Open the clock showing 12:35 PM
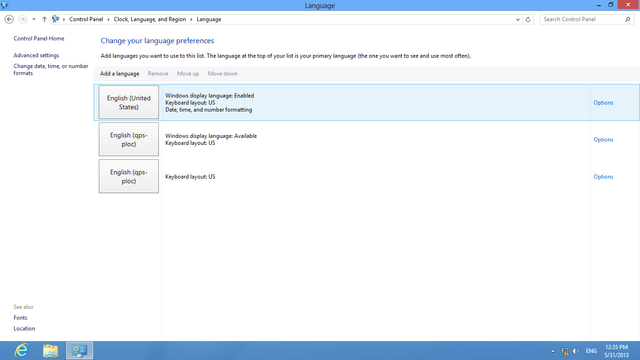 tap(616, 351)
